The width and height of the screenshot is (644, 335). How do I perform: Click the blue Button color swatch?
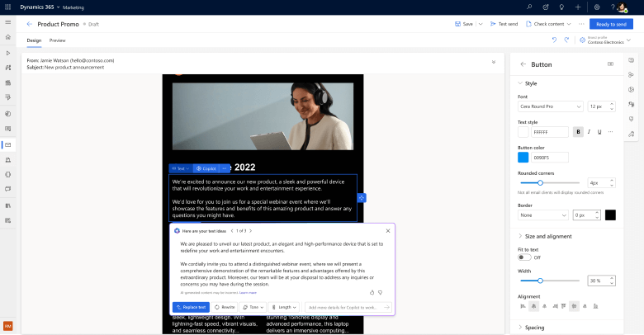point(523,157)
